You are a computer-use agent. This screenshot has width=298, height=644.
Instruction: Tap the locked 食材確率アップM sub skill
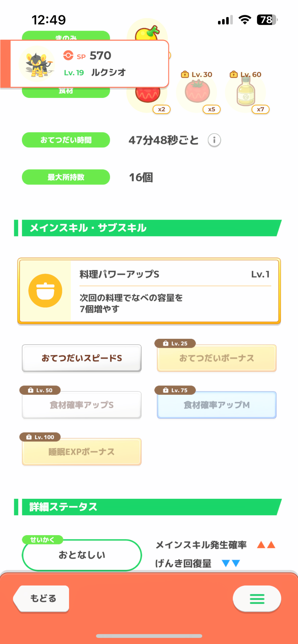point(216,405)
